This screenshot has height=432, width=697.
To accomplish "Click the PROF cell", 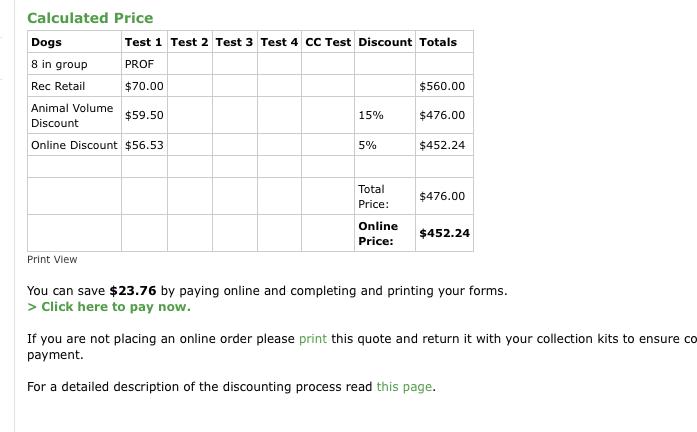I will coord(139,64).
